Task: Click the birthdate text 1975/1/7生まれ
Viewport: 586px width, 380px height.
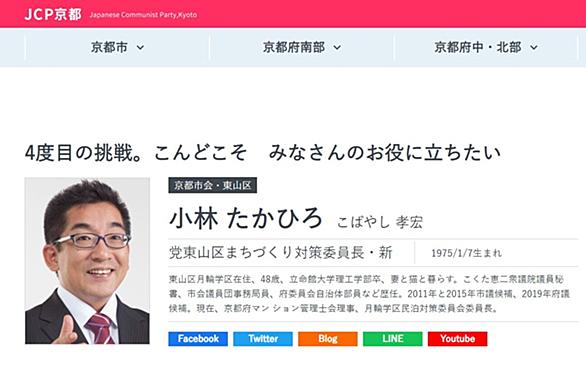Action: tap(466, 253)
